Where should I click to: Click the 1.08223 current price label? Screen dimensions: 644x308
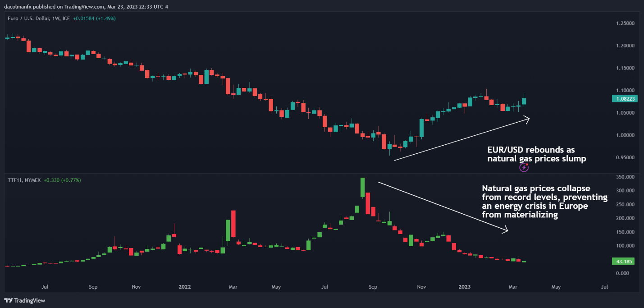pos(624,99)
